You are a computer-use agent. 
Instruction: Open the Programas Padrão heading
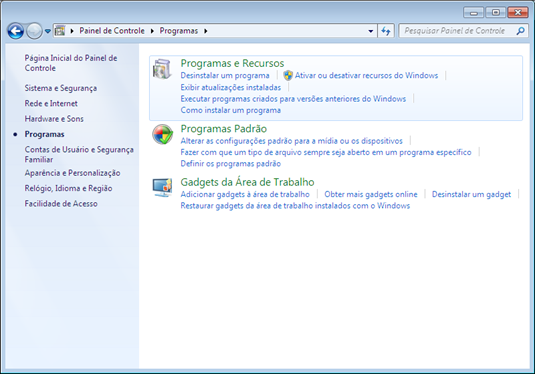pos(223,129)
